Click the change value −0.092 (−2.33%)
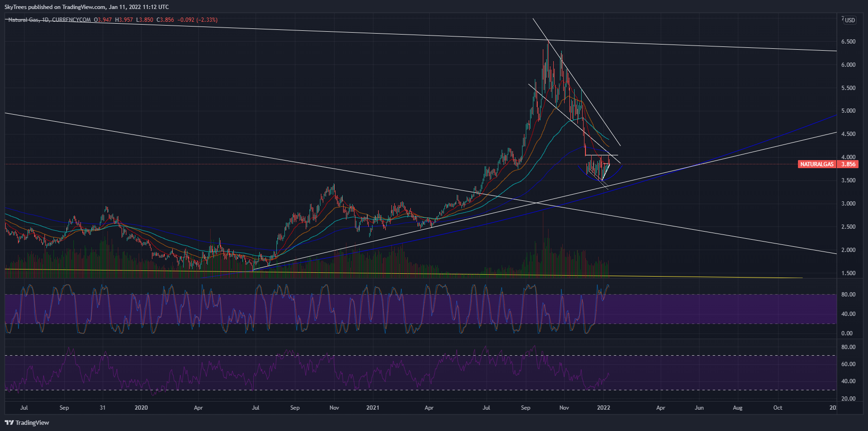This screenshot has height=431, width=868. tap(197, 20)
